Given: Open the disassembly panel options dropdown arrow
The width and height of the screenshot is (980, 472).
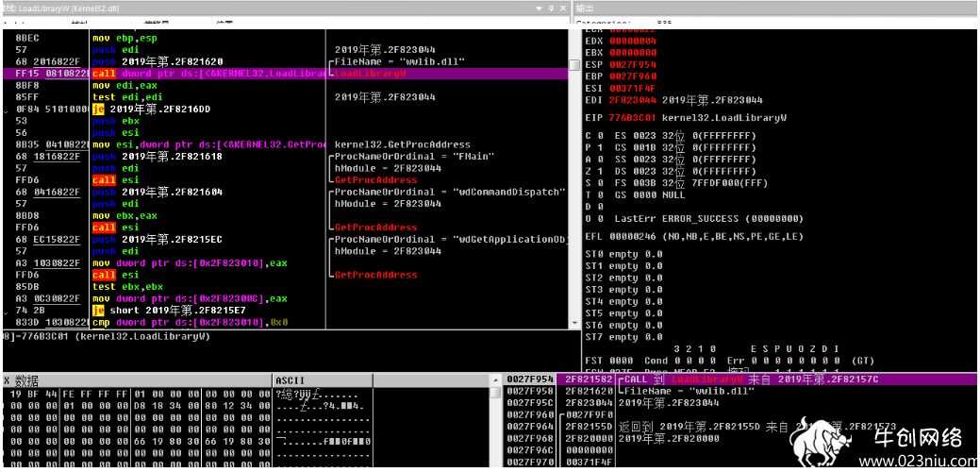Looking at the screenshot, I should tap(540, 8).
